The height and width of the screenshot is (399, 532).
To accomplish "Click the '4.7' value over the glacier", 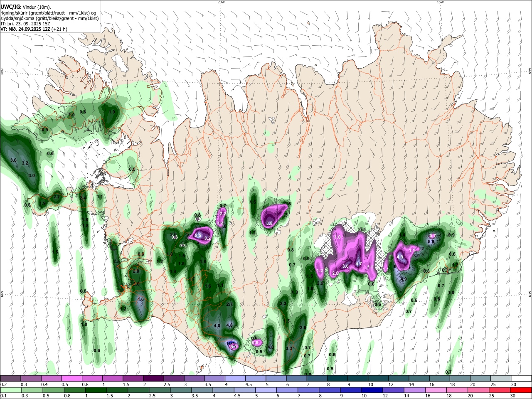I will click(359, 264).
